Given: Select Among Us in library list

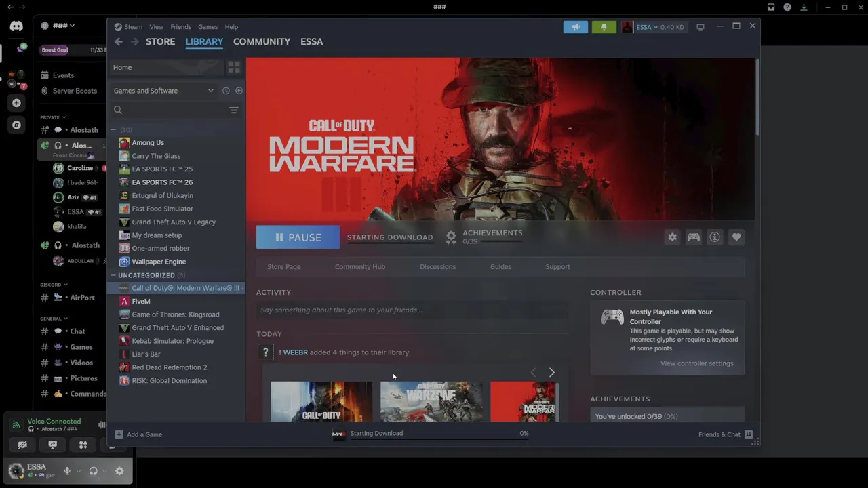Looking at the screenshot, I should (148, 143).
